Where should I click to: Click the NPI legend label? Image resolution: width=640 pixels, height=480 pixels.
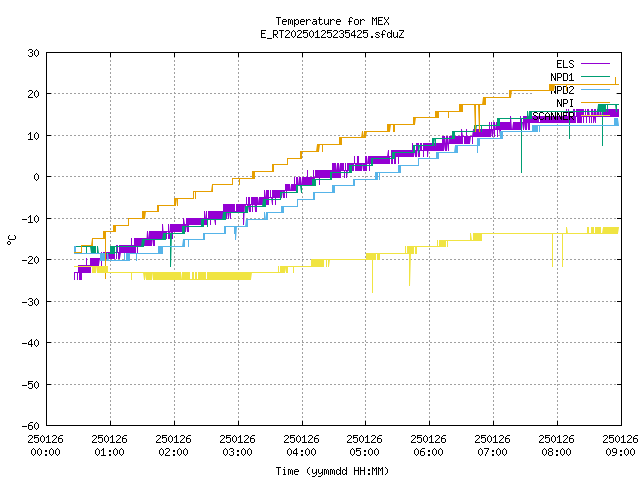[x=565, y=103]
